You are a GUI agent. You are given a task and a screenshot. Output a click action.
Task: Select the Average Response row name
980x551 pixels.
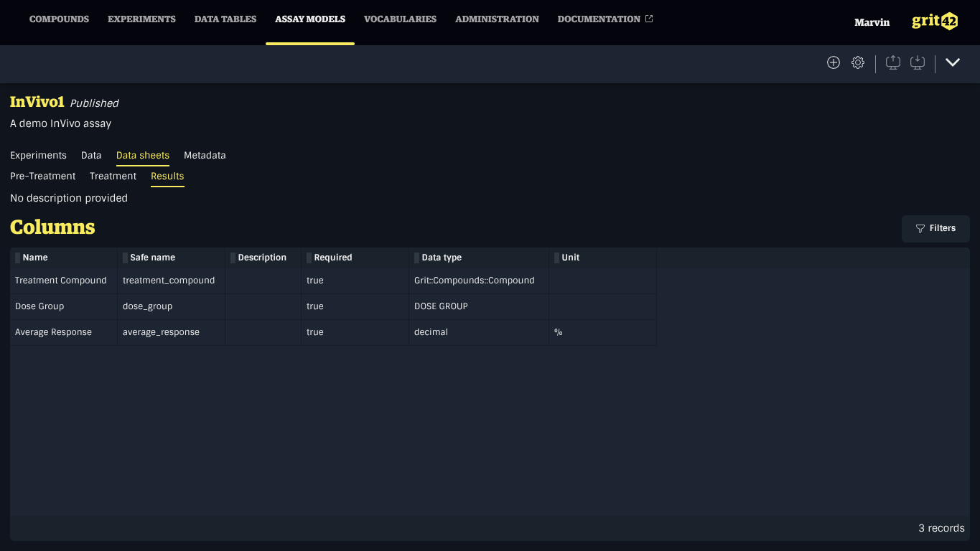(x=53, y=332)
